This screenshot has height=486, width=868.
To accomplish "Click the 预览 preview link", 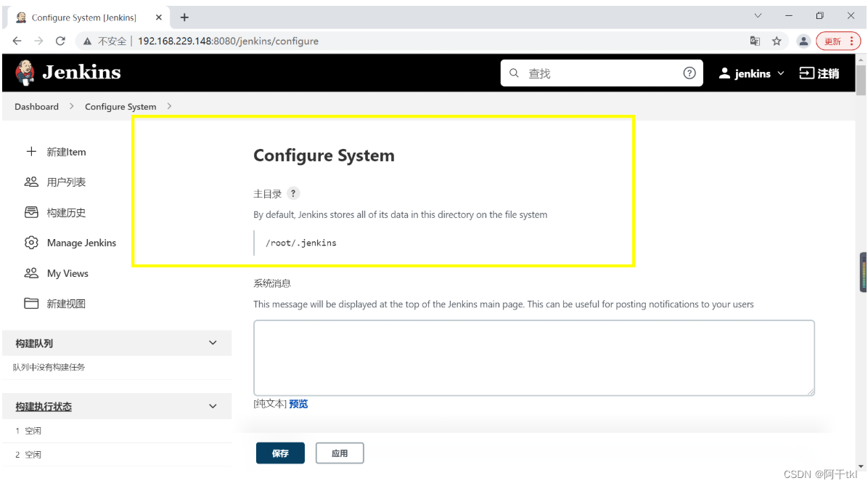I will [298, 404].
